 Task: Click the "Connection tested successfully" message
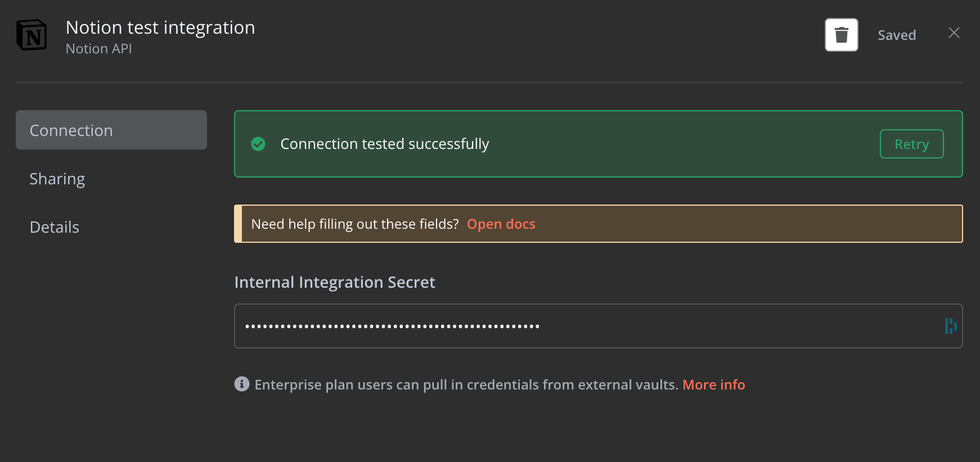coord(385,144)
